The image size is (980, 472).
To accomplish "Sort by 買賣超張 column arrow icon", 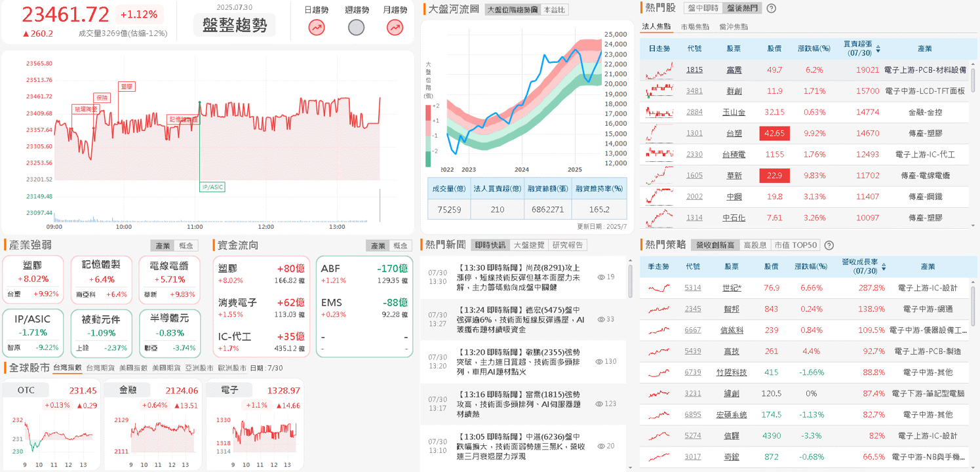I will point(878,49).
